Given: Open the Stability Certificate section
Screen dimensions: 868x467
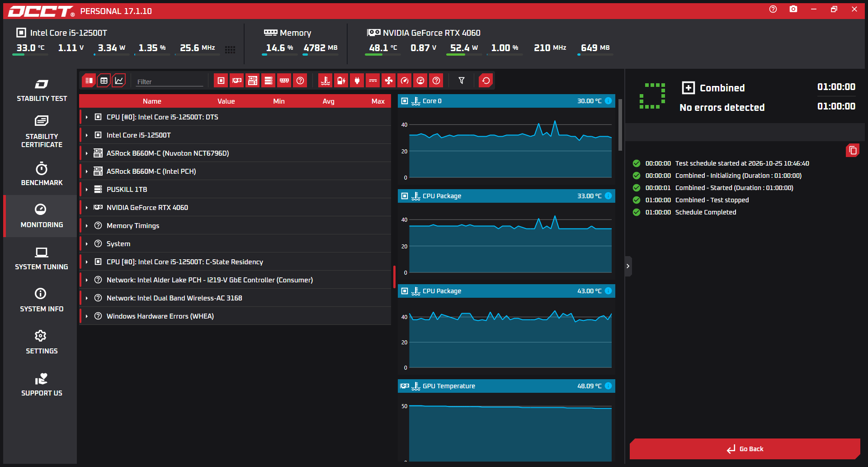Looking at the screenshot, I should (42, 132).
